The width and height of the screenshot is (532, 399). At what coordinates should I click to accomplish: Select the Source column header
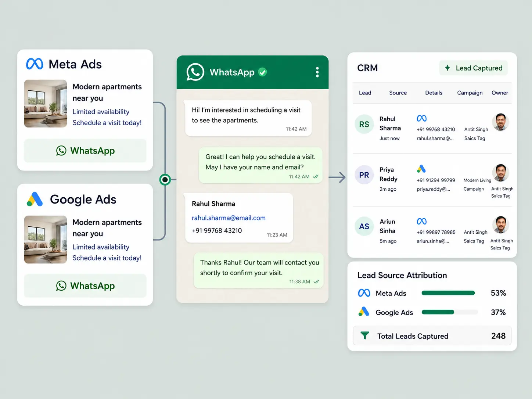point(398,93)
